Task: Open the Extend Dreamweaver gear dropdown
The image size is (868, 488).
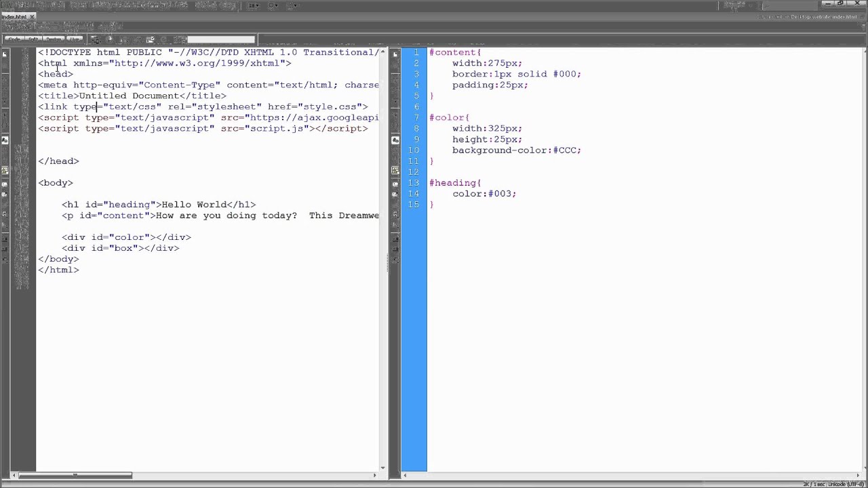Action: 273,5
